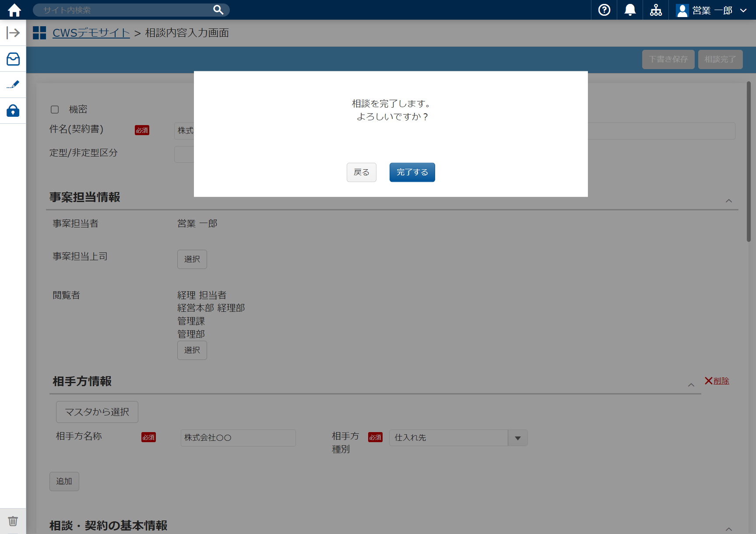
Task: Expand the sidebar with arrow icon
Action: (13, 33)
